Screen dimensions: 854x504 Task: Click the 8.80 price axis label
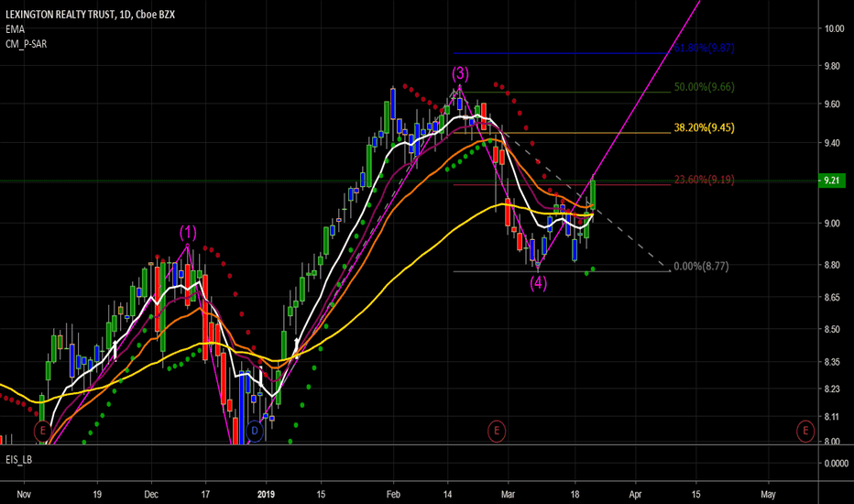tap(832, 265)
